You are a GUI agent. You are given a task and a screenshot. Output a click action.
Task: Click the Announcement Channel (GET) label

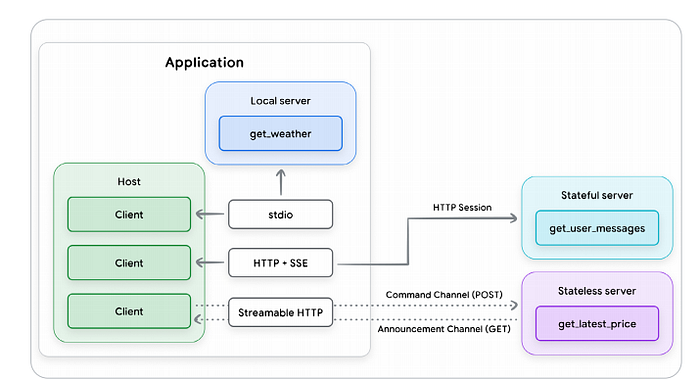(x=444, y=329)
